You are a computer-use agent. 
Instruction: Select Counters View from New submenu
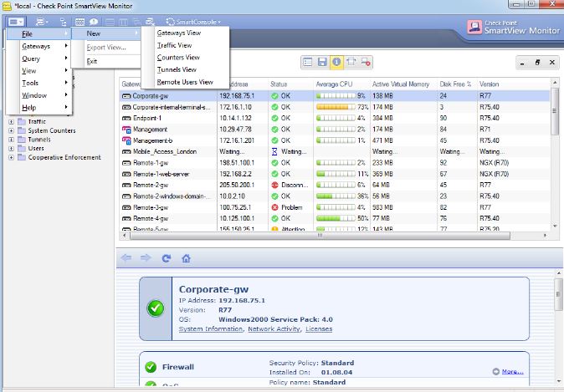tap(185, 58)
